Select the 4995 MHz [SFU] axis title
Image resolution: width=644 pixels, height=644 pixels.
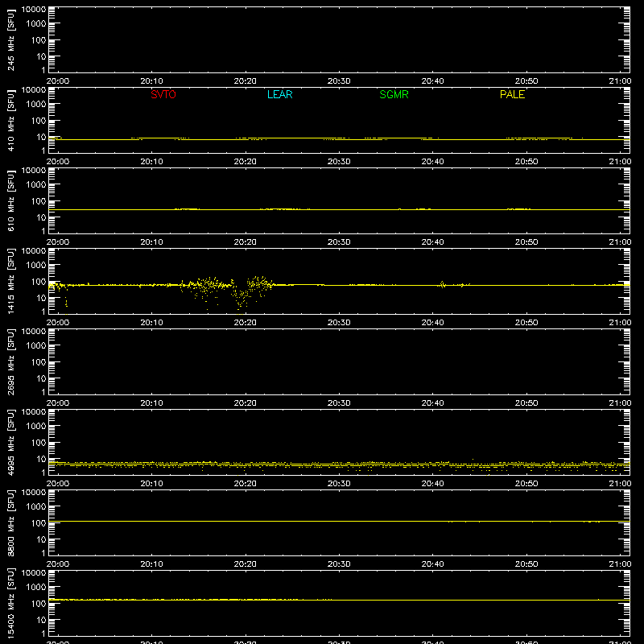[x=10, y=442]
